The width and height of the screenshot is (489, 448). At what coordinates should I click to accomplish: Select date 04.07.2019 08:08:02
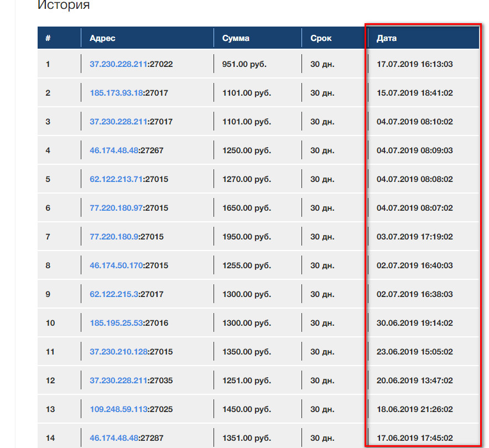pyautogui.click(x=414, y=179)
